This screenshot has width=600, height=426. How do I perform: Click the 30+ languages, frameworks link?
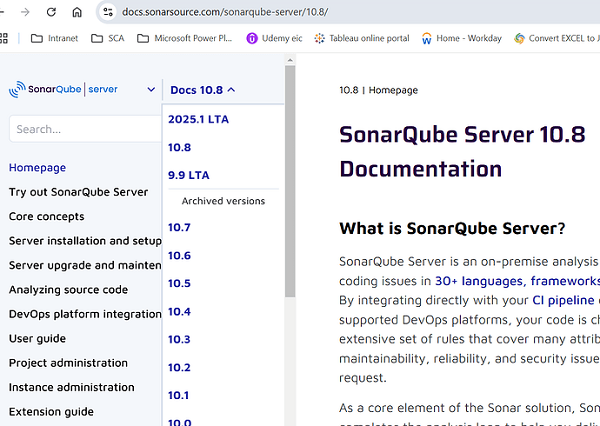pyautogui.click(x=517, y=281)
